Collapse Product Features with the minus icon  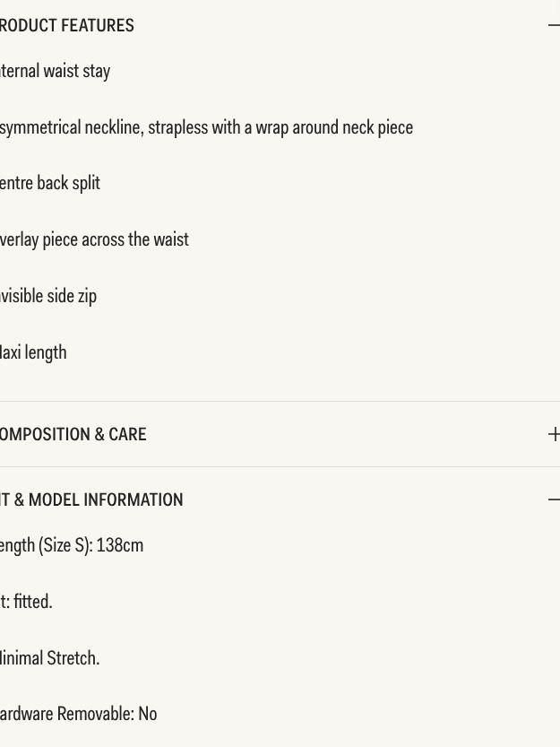[x=555, y=25]
